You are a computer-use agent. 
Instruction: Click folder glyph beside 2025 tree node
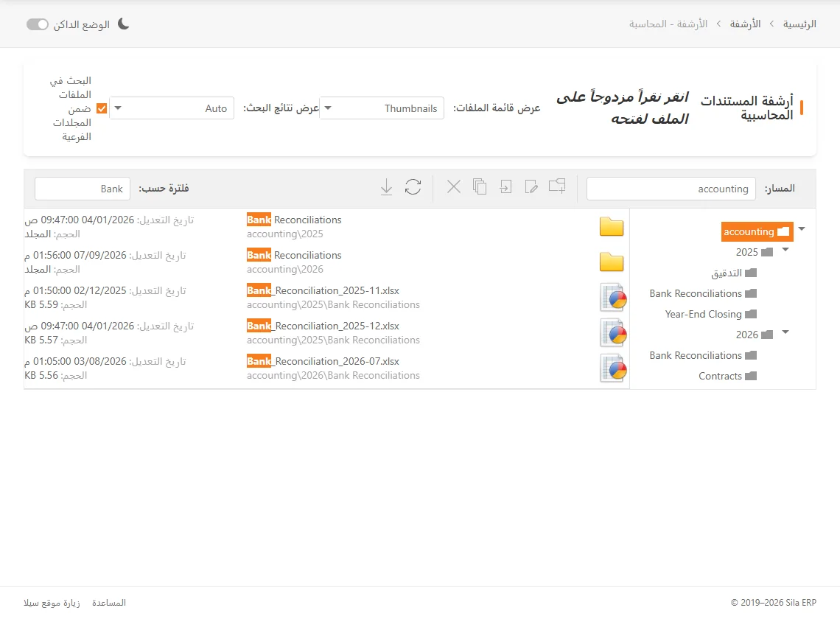tap(767, 253)
